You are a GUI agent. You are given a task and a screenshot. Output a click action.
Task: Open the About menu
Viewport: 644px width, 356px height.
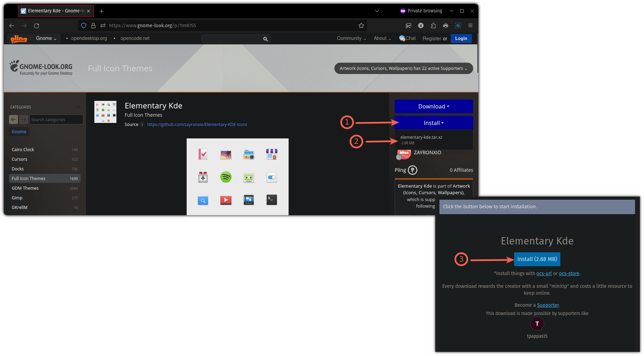382,38
